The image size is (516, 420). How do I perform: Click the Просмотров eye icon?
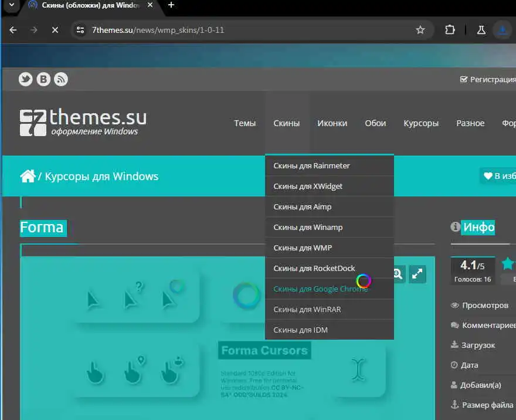(x=454, y=306)
